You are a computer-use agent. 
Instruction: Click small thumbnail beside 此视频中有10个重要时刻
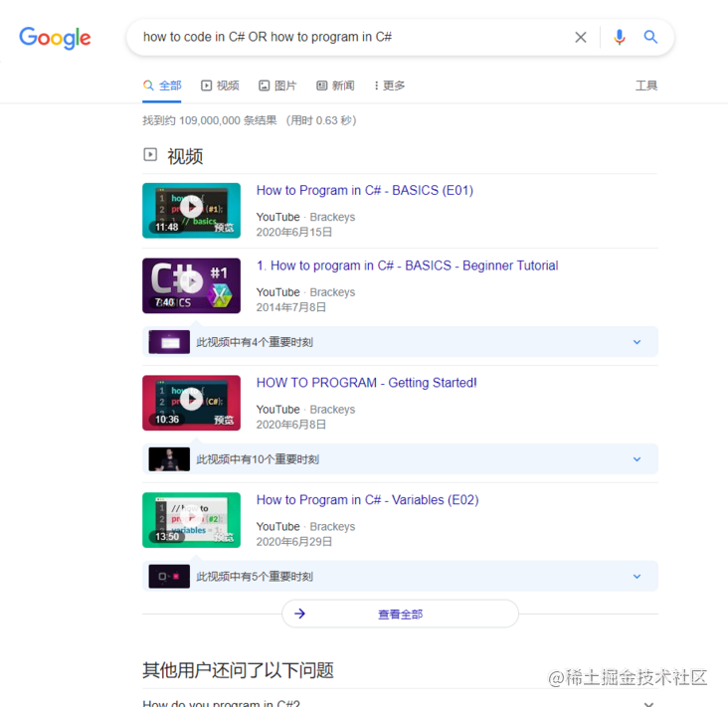coord(169,459)
